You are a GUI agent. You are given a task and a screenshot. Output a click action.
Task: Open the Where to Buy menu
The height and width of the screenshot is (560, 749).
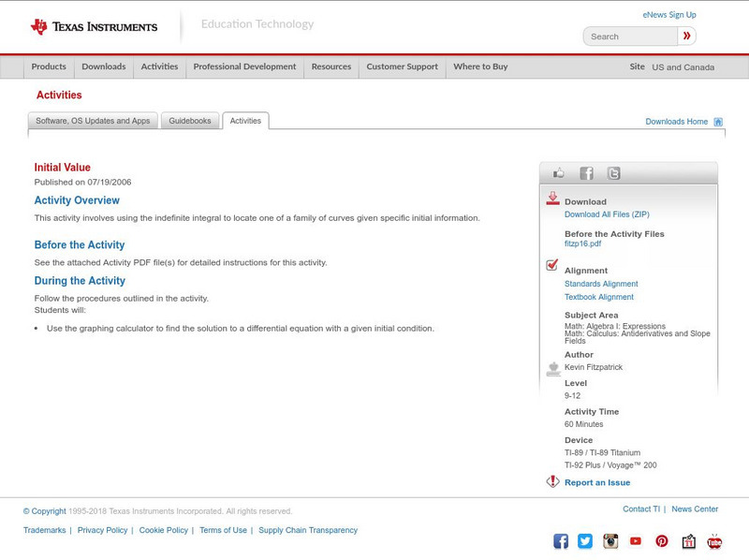[x=480, y=66]
